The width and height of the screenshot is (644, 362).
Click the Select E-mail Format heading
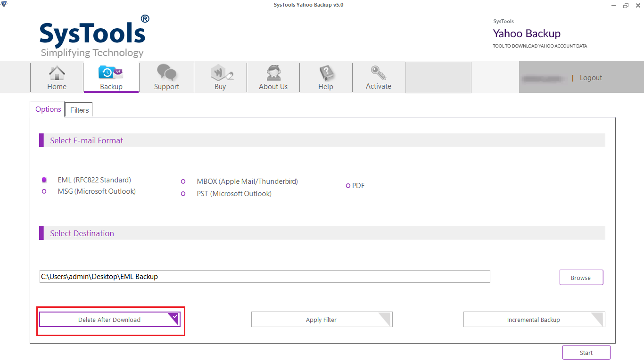pyautogui.click(x=87, y=140)
